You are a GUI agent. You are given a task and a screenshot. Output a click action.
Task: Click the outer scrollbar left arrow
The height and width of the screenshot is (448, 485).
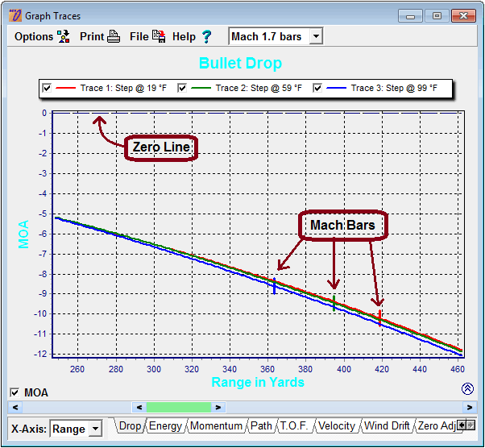[x=15, y=407]
